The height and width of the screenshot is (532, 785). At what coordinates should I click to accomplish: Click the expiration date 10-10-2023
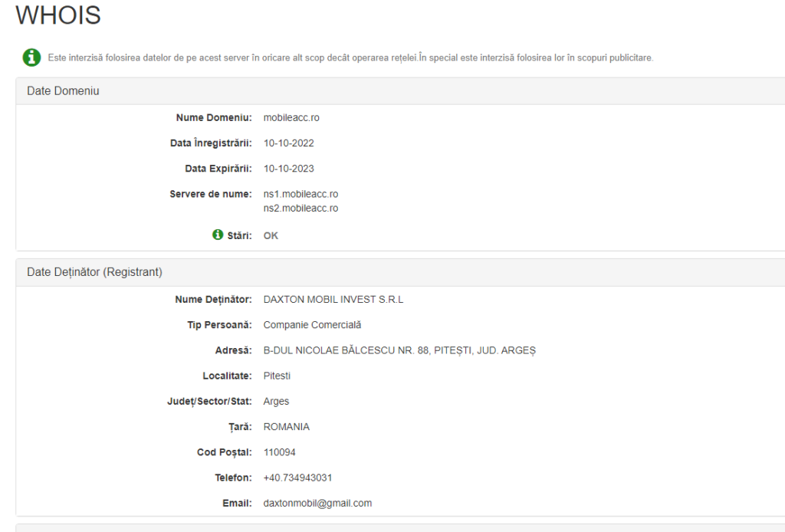click(289, 169)
